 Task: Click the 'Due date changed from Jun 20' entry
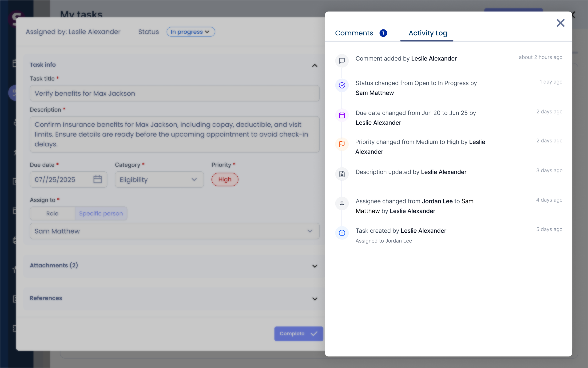coord(416,118)
